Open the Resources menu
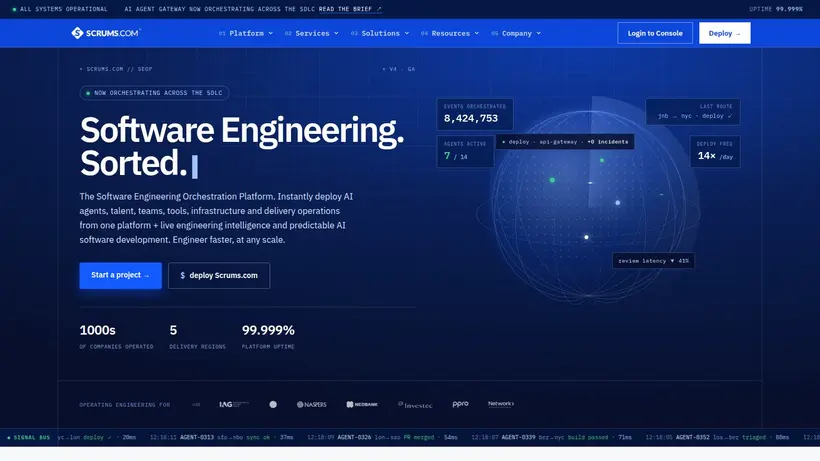 tap(450, 33)
